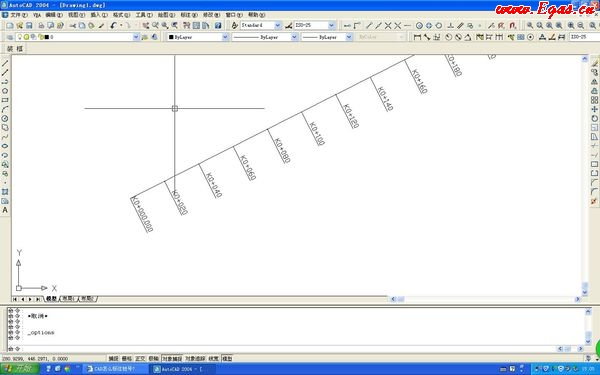Viewport: 600px width, 375px height.
Task: Toggle 栅格 grid display button
Action: [x=127, y=359]
